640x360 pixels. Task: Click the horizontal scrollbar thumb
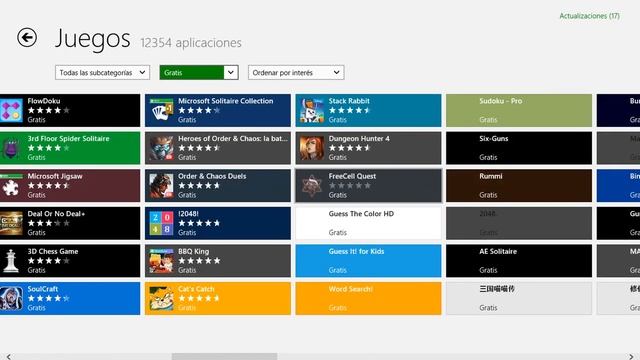click(224, 357)
